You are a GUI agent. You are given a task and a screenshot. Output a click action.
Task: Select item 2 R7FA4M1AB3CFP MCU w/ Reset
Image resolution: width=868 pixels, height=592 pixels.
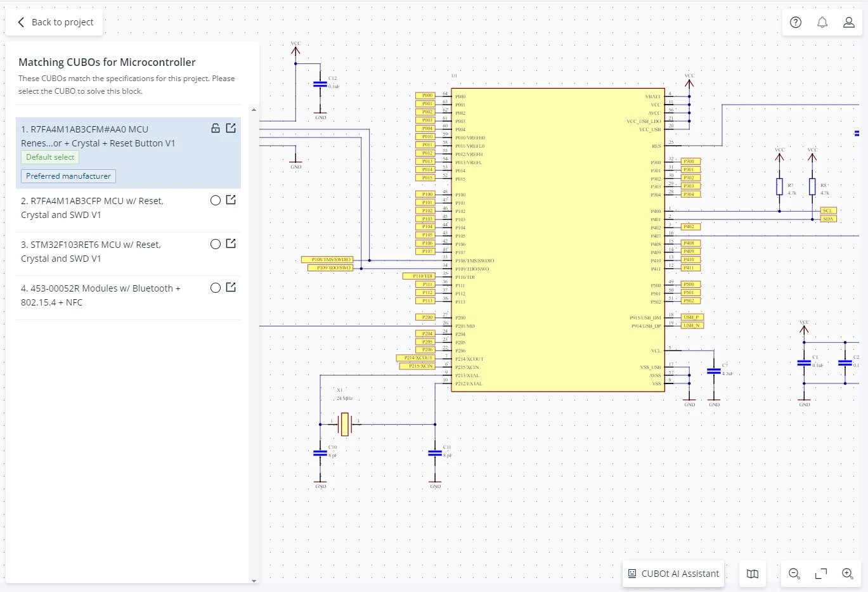[128, 208]
